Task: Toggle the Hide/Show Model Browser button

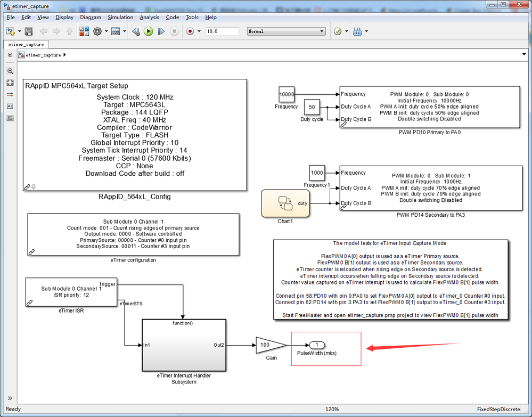Action: [10, 55]
